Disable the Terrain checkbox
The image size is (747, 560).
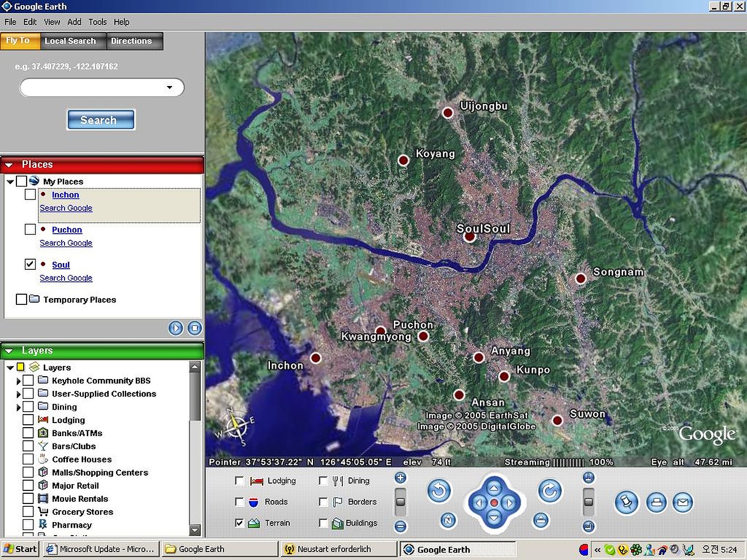point(239,523)
